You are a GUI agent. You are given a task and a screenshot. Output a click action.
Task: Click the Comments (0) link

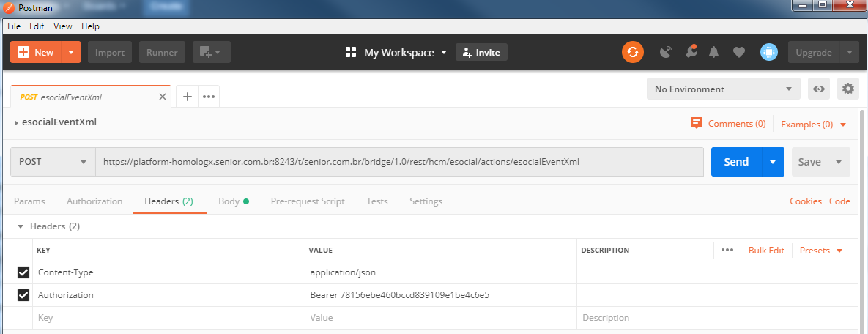(x=737, y=124)
